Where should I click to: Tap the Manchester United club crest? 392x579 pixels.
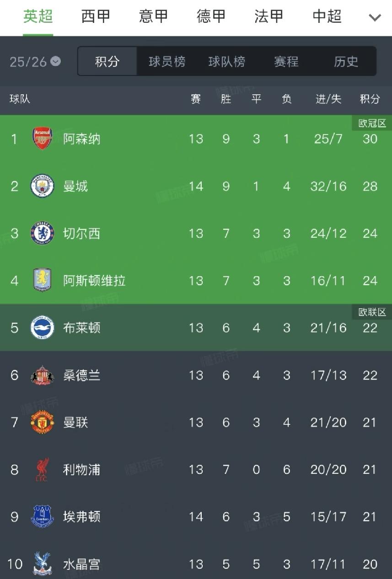coord(42,423)
